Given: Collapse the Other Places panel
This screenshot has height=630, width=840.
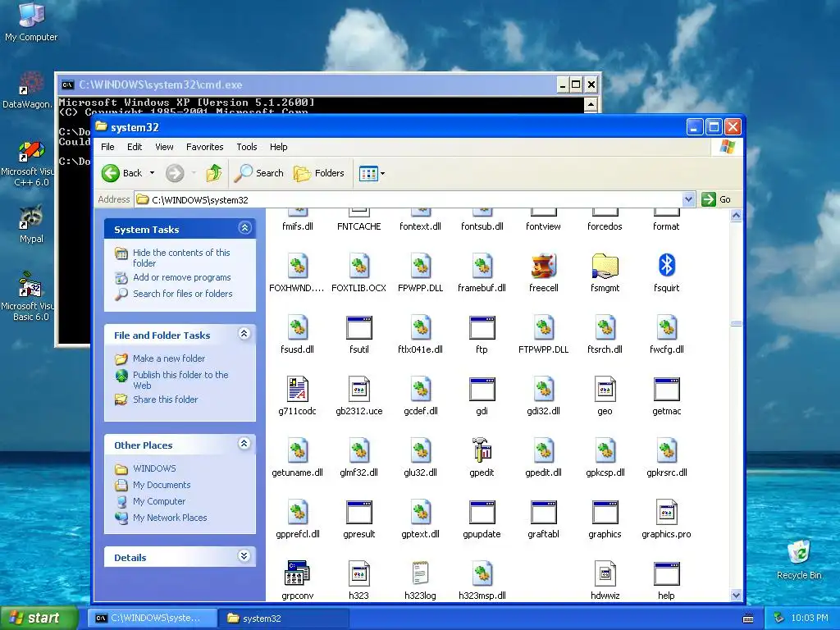Looking at the screenshot, I should [x=244, y=444].
